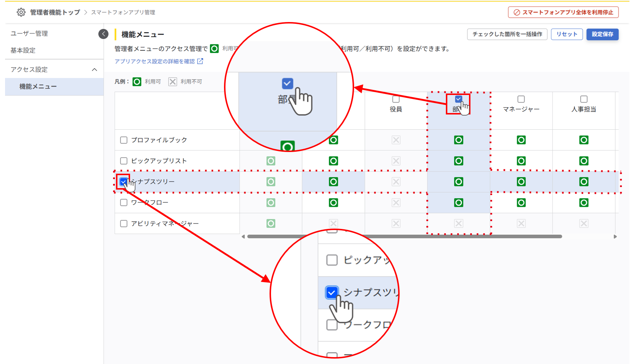The image size is (633, 364).
Task: Check the 役員 column checkbox
Action: pyautogui.click(x=396, y=99)
